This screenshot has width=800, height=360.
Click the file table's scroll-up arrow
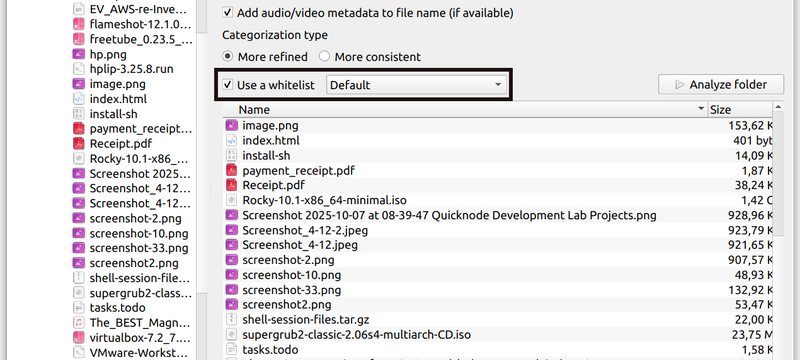778,107
